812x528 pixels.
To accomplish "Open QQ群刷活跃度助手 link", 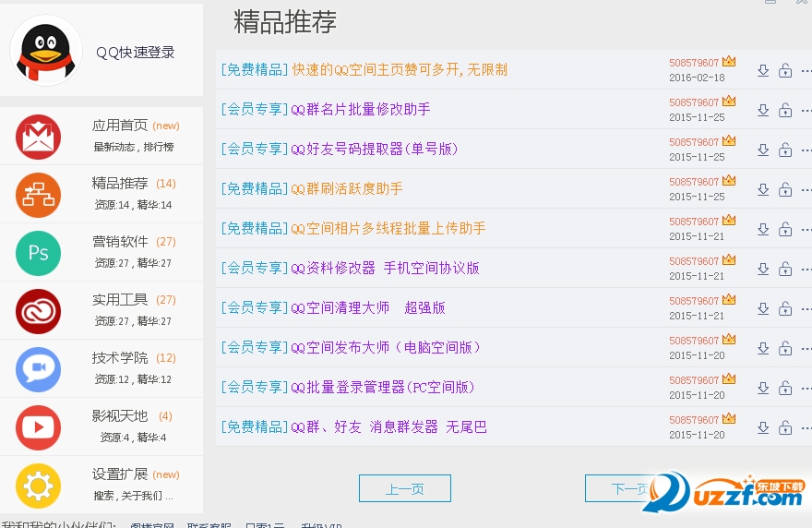I will (x=347, y=188).
